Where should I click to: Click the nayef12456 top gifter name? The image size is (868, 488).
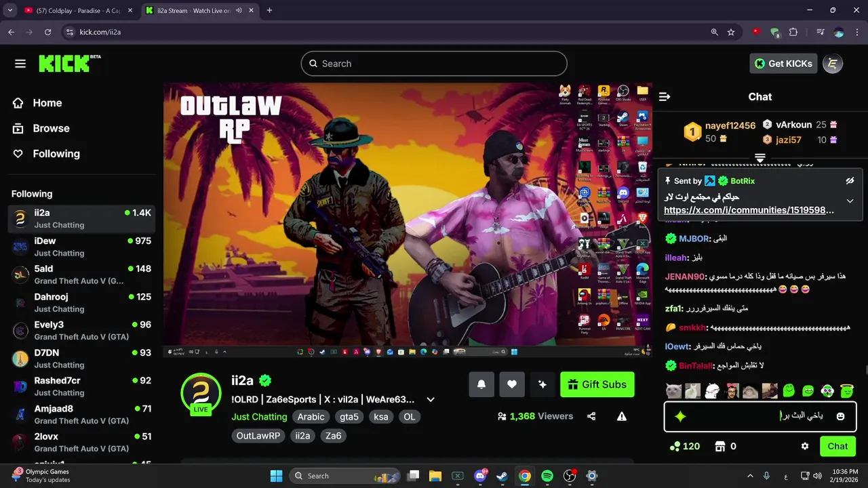pos(730,126)
